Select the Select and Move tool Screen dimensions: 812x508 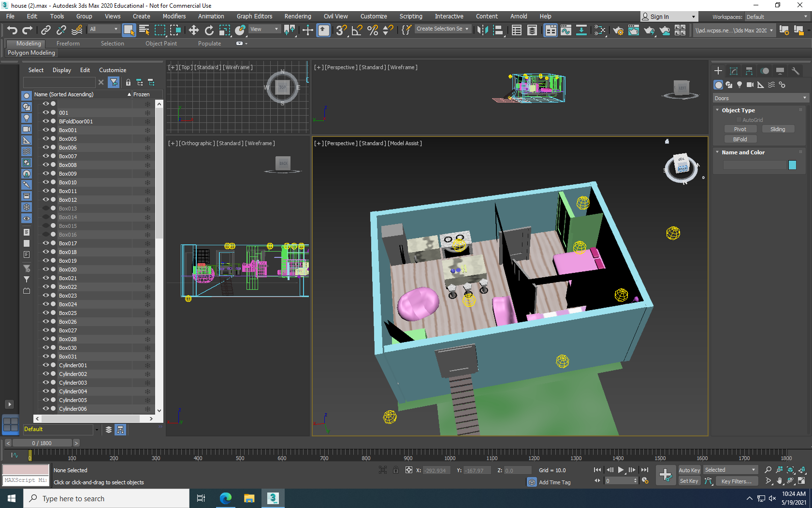click(193, 30)
